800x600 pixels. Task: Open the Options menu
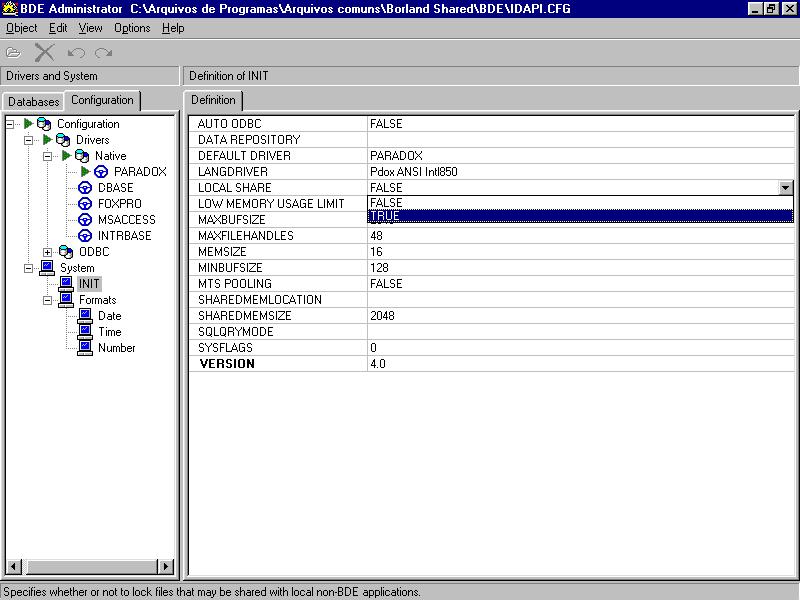tap(132, 28)
